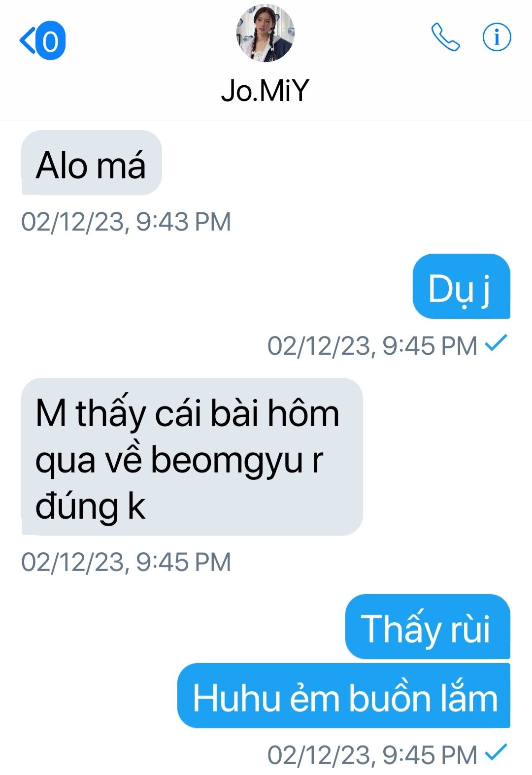This screenshot has width=532, height=775.
Task: Start a call with the phone icon
Action: (x=445, y=37)
